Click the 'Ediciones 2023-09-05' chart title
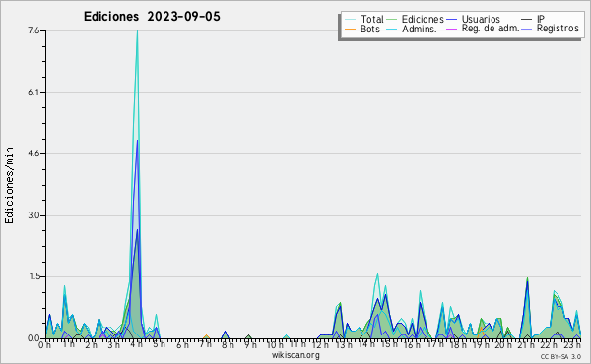591x364 pixels. [152, 17]
